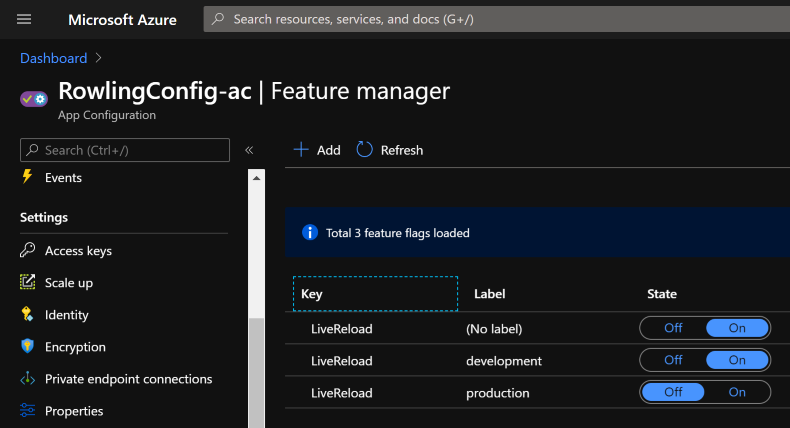Sort by the Label column header

[x=489, y=294]
